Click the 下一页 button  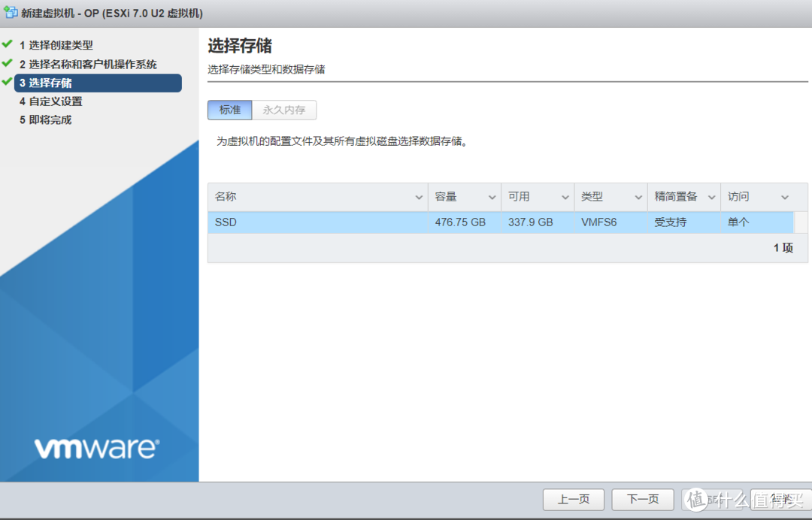(x=642, y=499)
